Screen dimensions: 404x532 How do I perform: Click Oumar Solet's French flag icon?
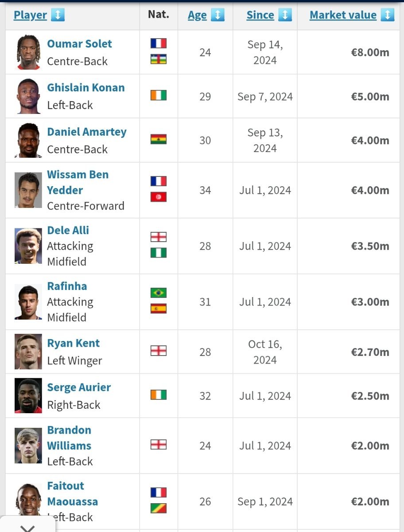coord(159,43)
